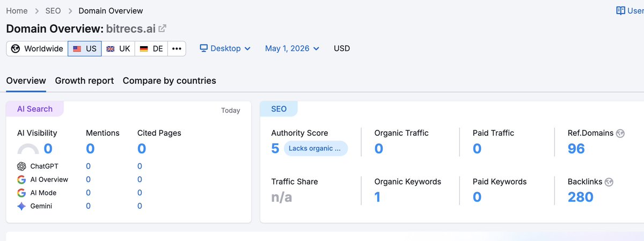The height and width of the screenshot is (241, 644).
Task: Click Organic Keywords value 1
Action: 377,197
